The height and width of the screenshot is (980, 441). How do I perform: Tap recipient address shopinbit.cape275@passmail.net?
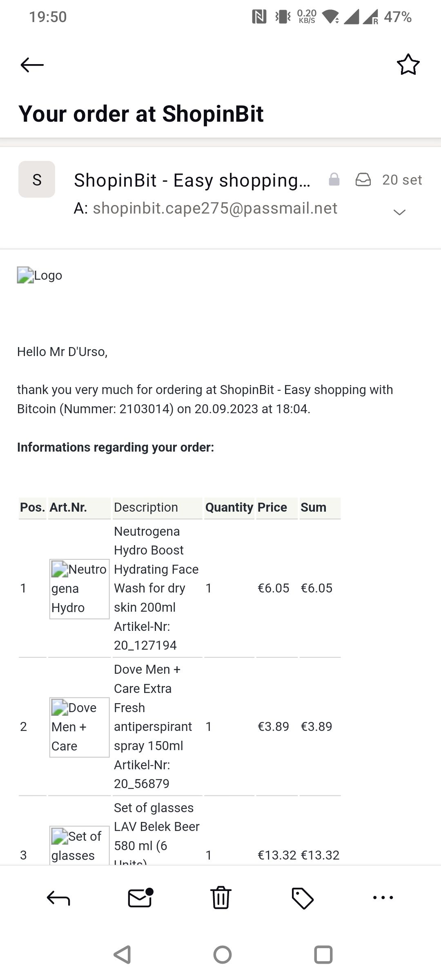coord(215,208)
